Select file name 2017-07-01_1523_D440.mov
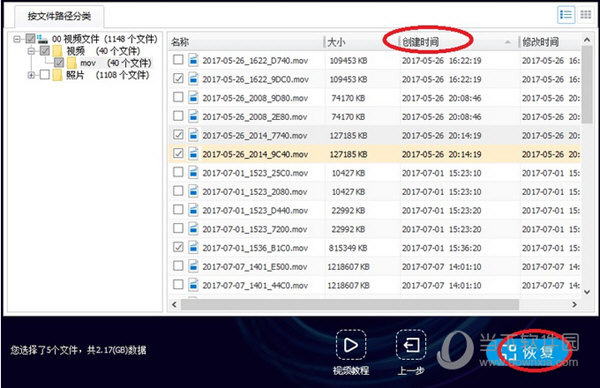Screen dimensions: 600x388 (255, 210)
